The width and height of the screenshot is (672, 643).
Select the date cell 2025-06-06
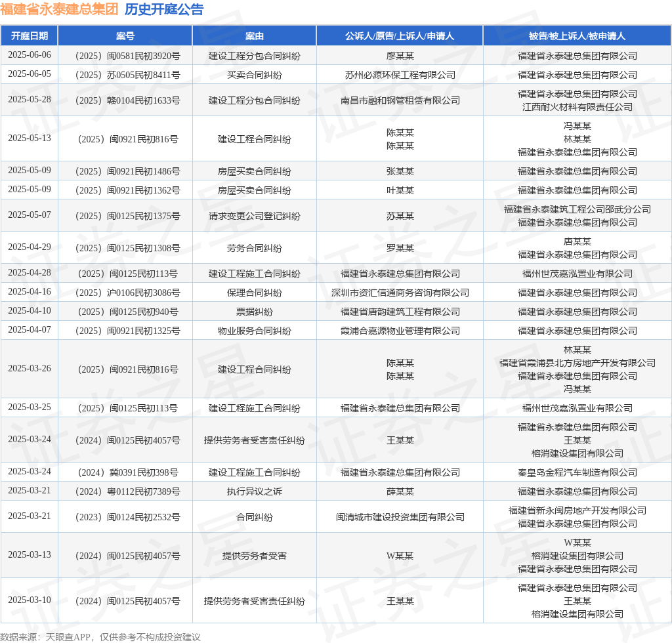coord(29,55)
